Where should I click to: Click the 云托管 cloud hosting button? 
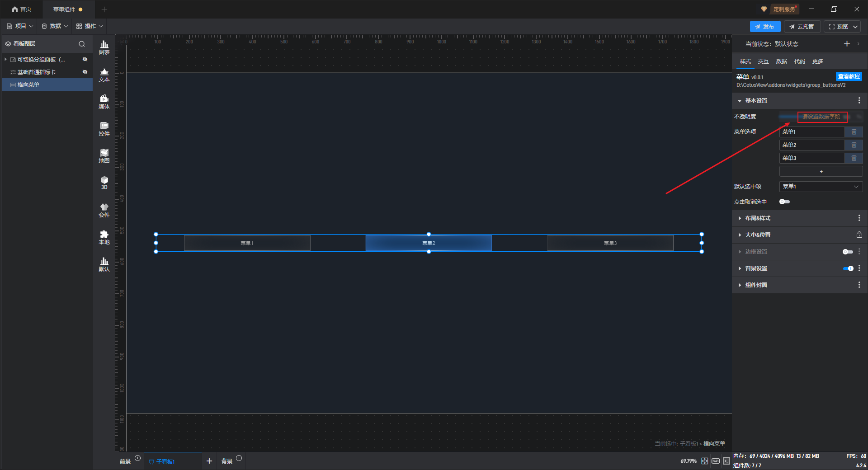tap(802, 27)
